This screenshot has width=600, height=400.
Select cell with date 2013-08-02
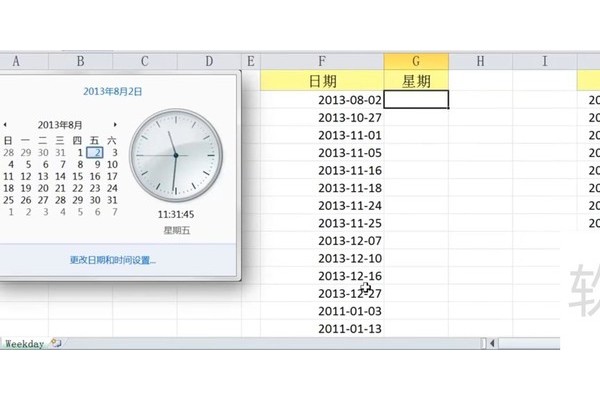322,100
